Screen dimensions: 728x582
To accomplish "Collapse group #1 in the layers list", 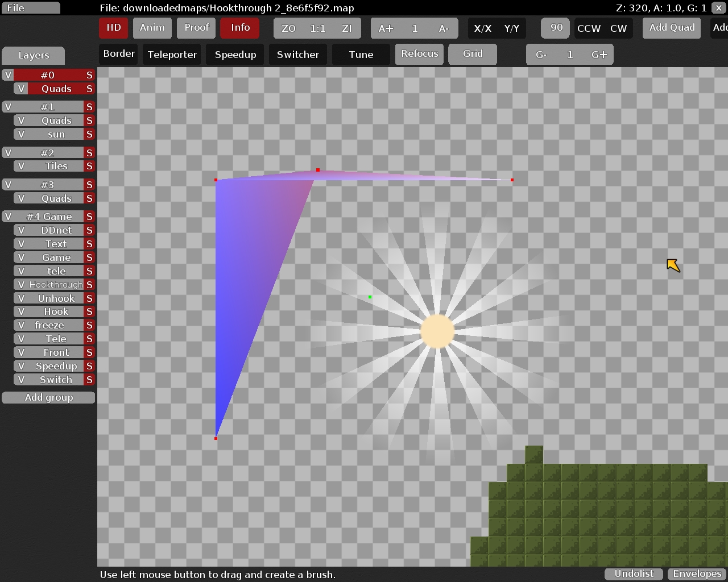I will 48,107.
